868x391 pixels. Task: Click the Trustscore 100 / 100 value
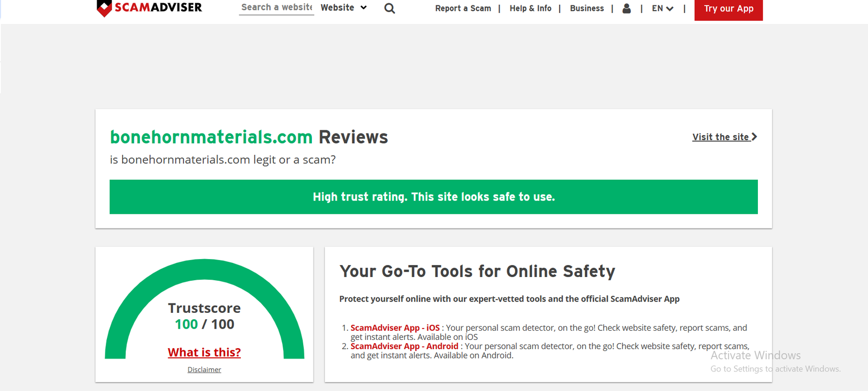point(205,324)
